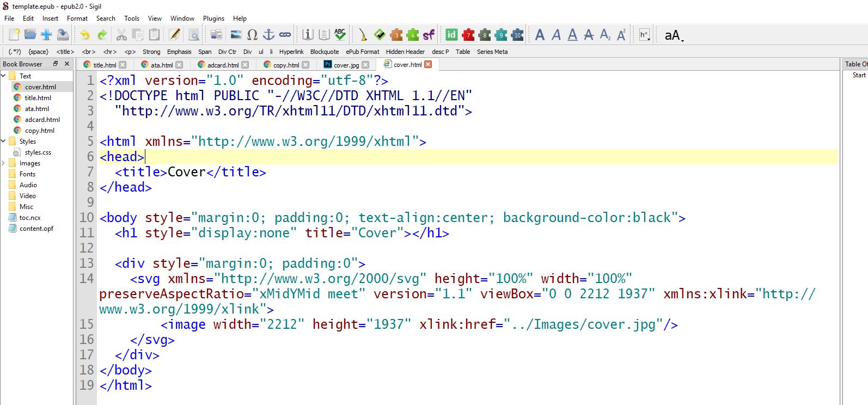Viewport: 868px width, 405px height.
Task: Apply strikethrough with the crossed-out A icon
Action: 589,35
